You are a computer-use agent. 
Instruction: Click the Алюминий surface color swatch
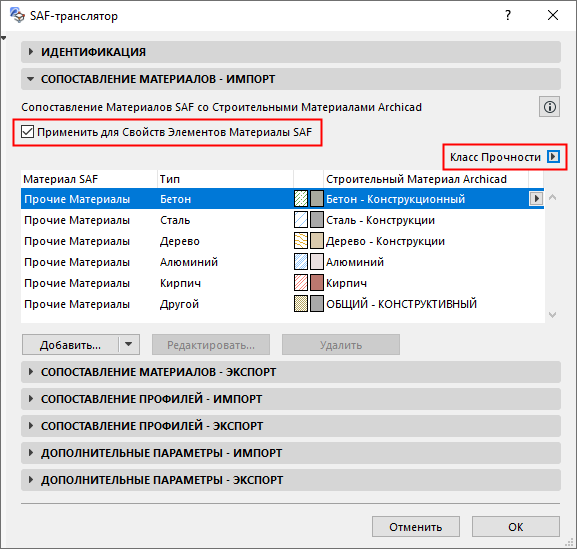[x=317, y=262]
